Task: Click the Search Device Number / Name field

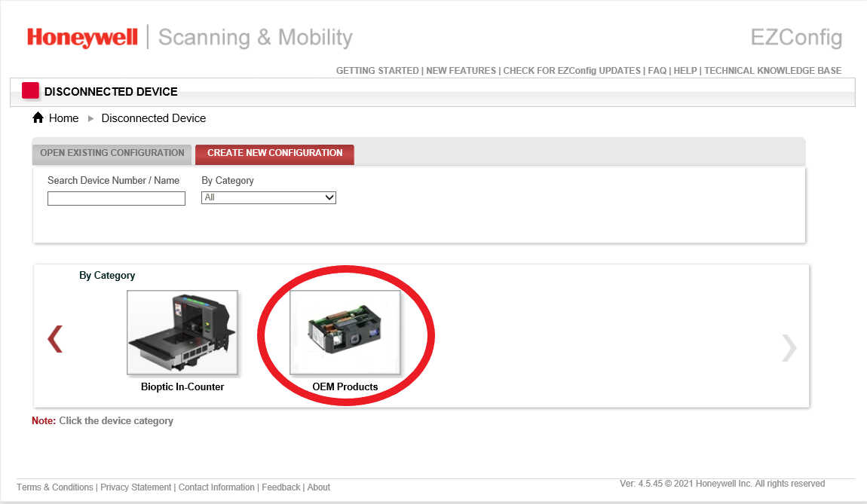Action: pos(116,199)
